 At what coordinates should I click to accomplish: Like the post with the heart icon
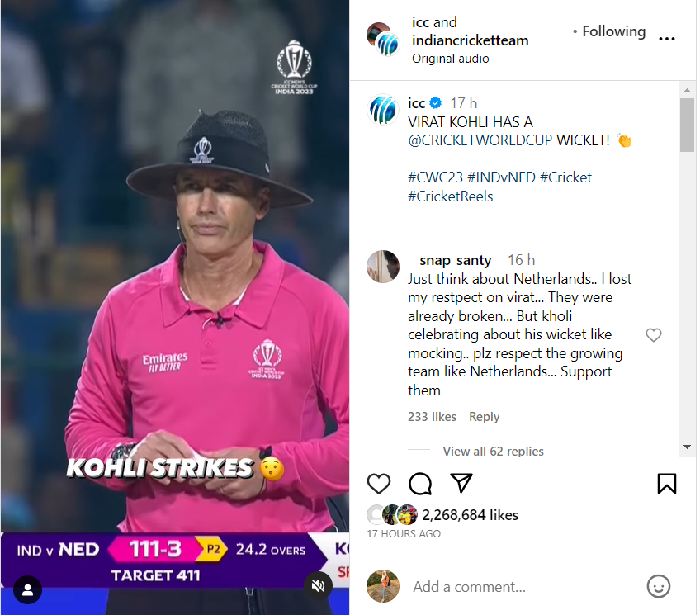tap(379, 484)
